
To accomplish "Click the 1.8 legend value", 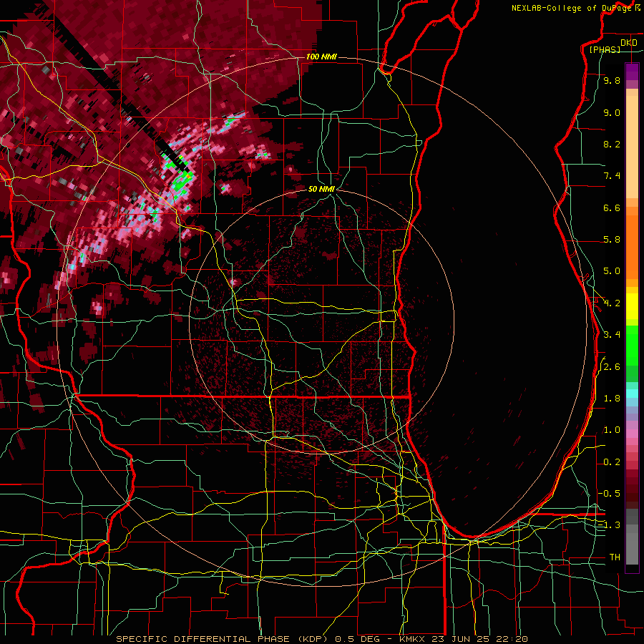I will point(612,399).
